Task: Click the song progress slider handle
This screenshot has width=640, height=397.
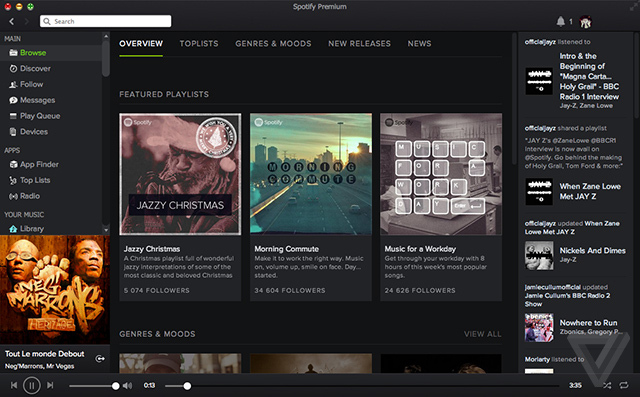Action: [187, 386]
